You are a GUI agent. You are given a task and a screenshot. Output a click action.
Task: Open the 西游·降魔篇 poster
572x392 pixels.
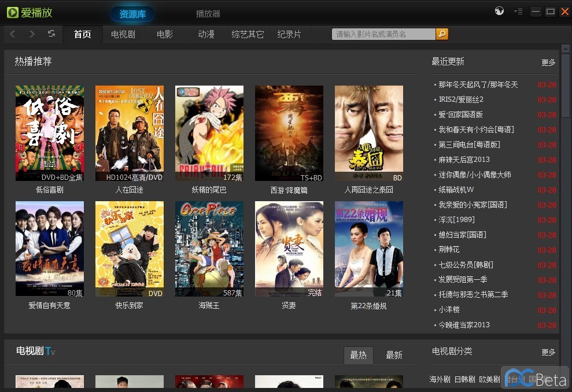coord(289,133)
